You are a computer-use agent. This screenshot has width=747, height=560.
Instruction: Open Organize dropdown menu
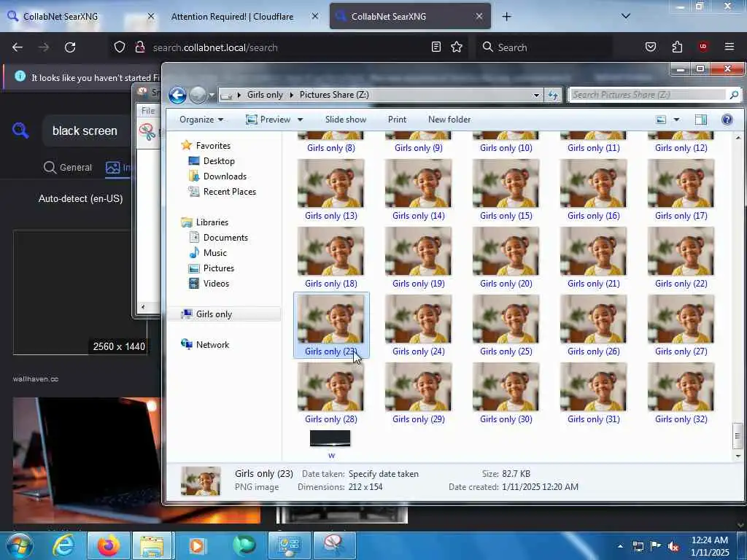(x=201, y=120)
